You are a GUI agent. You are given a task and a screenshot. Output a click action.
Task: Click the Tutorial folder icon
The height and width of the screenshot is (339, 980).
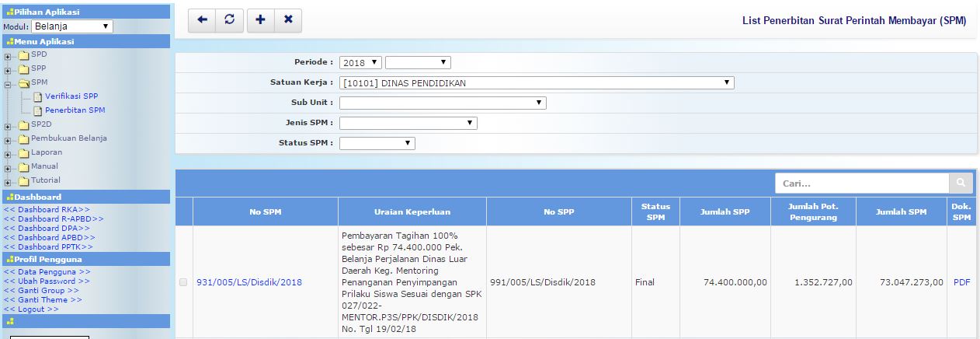[23, 180]
